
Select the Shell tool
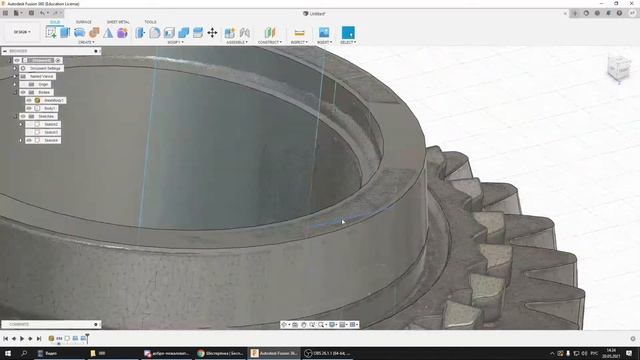(x=169, y=33)
